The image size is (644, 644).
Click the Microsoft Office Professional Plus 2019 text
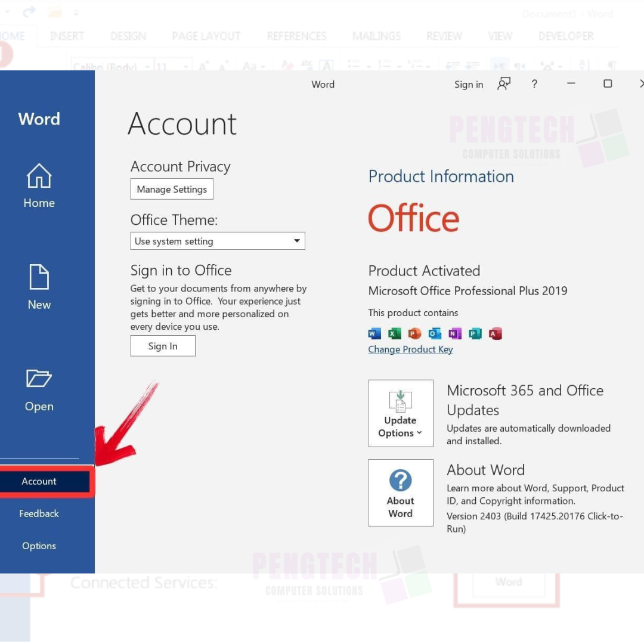click(x=468, y=291)
